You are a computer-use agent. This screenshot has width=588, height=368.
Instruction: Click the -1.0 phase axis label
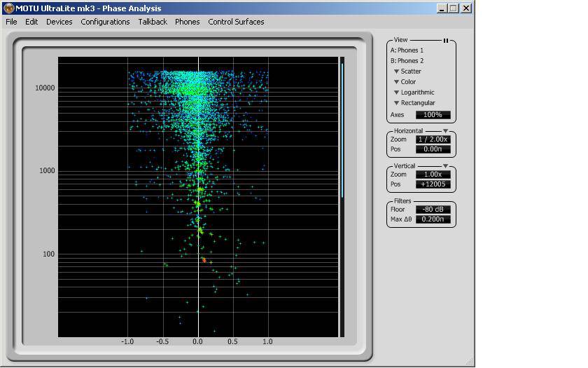127,342
